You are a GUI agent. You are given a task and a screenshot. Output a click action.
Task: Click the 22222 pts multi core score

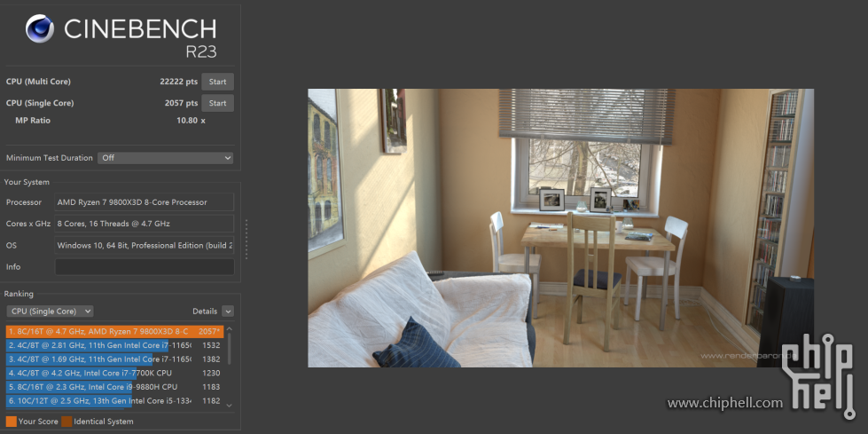click(x=178, y=82)
